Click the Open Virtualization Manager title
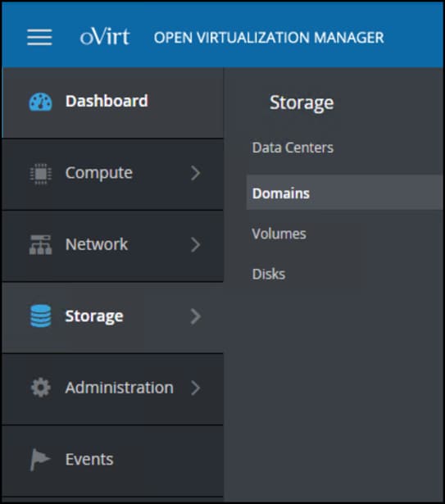Viewport: 445px width, 504px height. click(269, 38)
